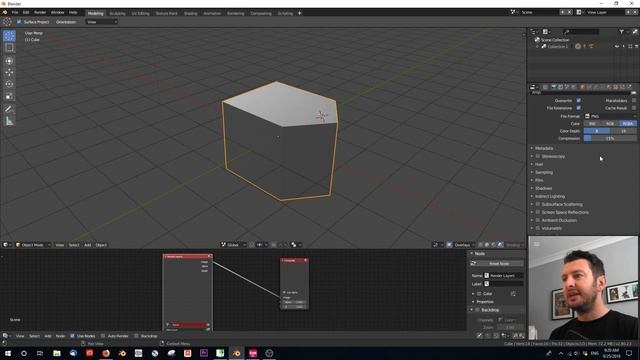Click the empty node Label field

pos(504,284)
